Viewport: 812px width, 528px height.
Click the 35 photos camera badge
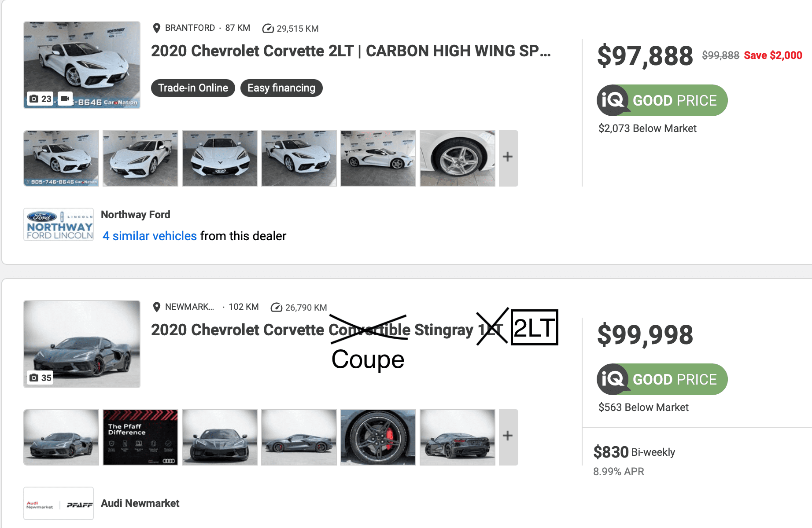41,378
